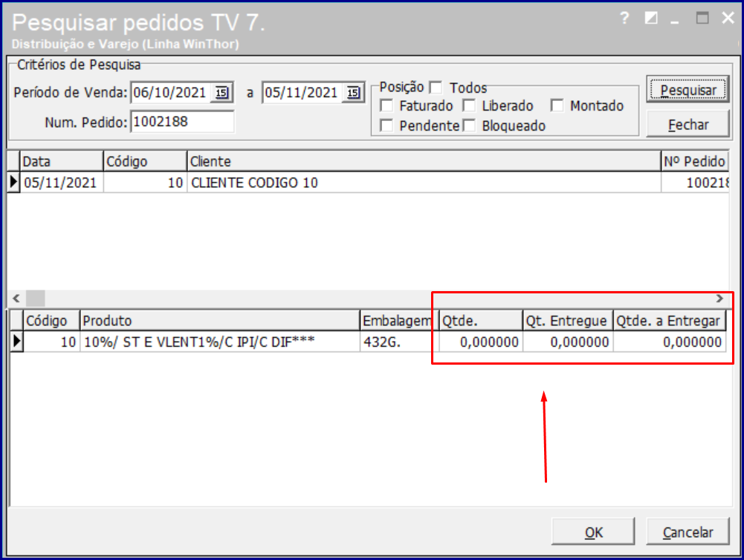Open the help question mark icon
Image resolution: width=744 pixels, height=560 pixels.
(624, 18)
